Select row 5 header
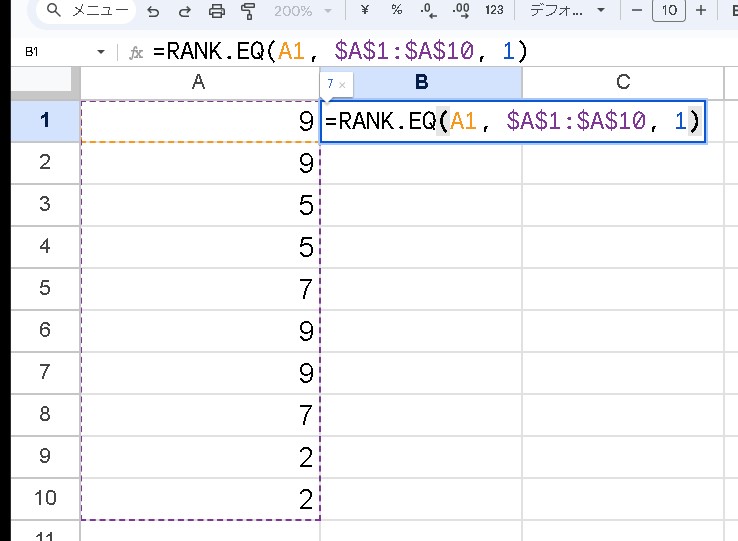738x541 pixels. point(44,288)
